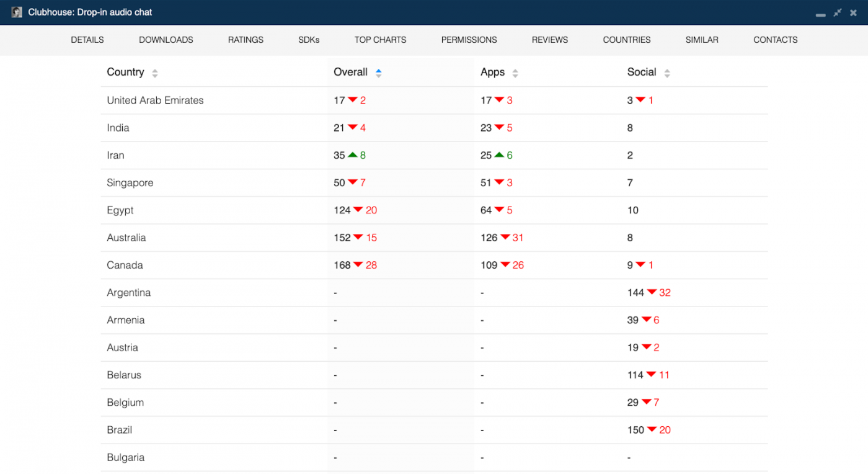
Task: Click the window title Clubhouse: Drop-in audio chat
Action: coord(90,12)
